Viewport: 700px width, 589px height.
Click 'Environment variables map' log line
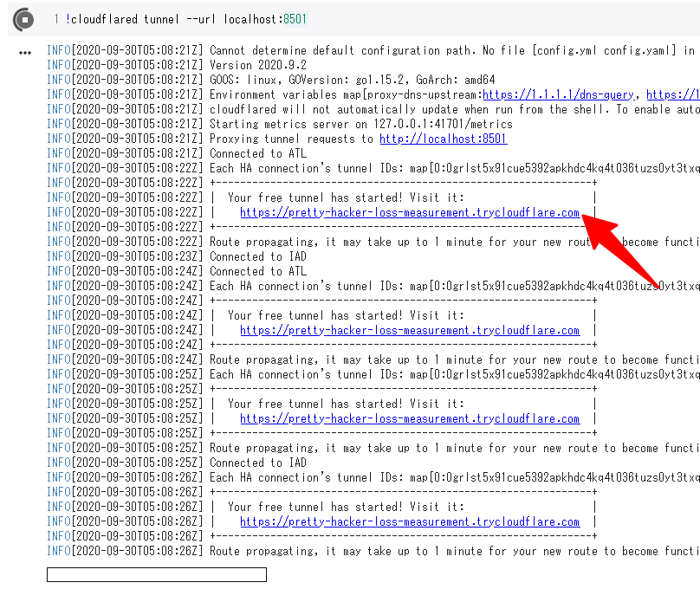(373, 94)
